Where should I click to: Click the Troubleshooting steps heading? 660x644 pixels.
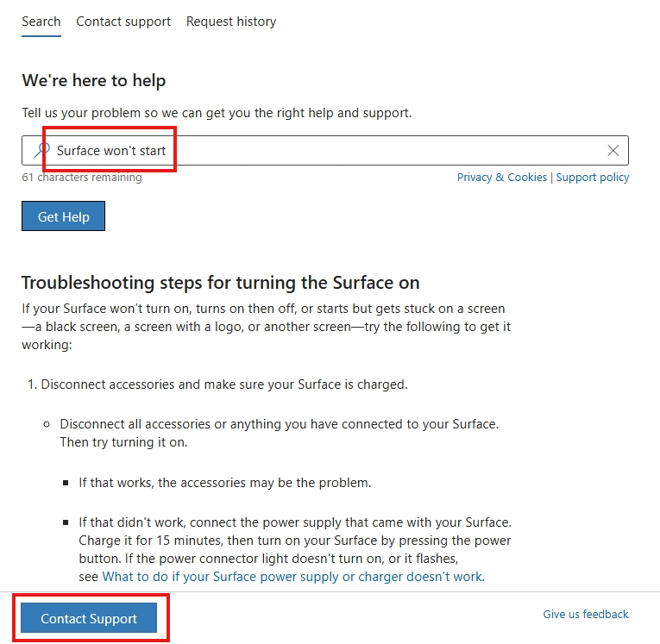(x=221, y=283)
